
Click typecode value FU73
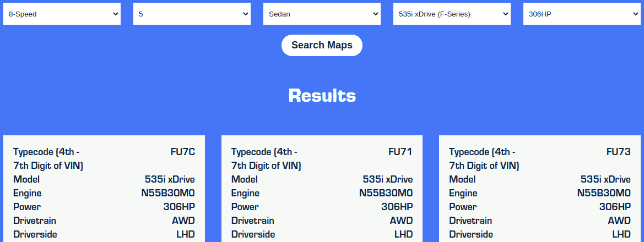(x=619, y=152)
